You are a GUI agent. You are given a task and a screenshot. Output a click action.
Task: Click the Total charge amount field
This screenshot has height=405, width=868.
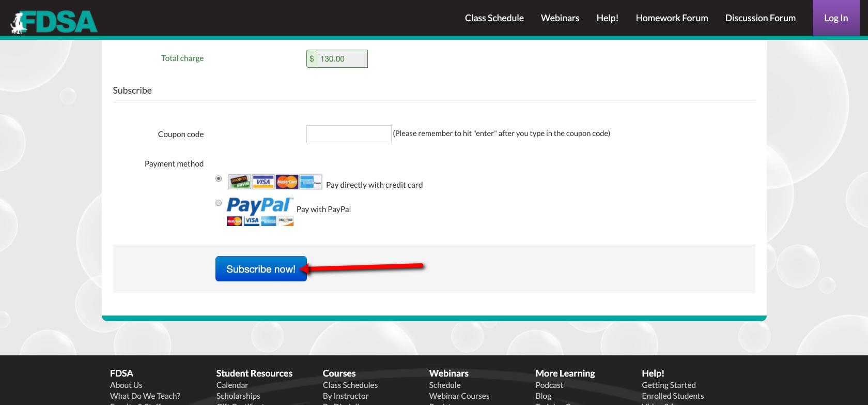click(342, 59)
